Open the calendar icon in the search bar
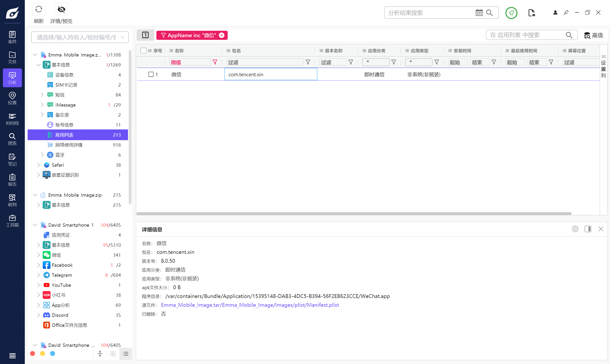 tap(479, 13)
